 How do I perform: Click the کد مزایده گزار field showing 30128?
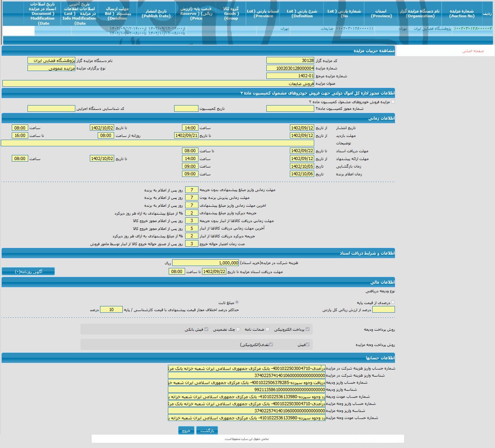click(x=290, y=60)
